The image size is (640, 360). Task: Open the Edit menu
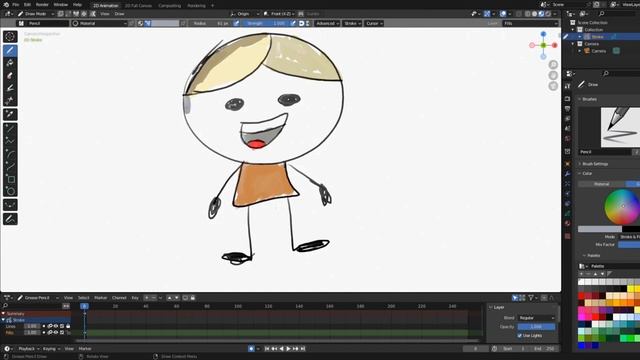click(x=27, y=4)
